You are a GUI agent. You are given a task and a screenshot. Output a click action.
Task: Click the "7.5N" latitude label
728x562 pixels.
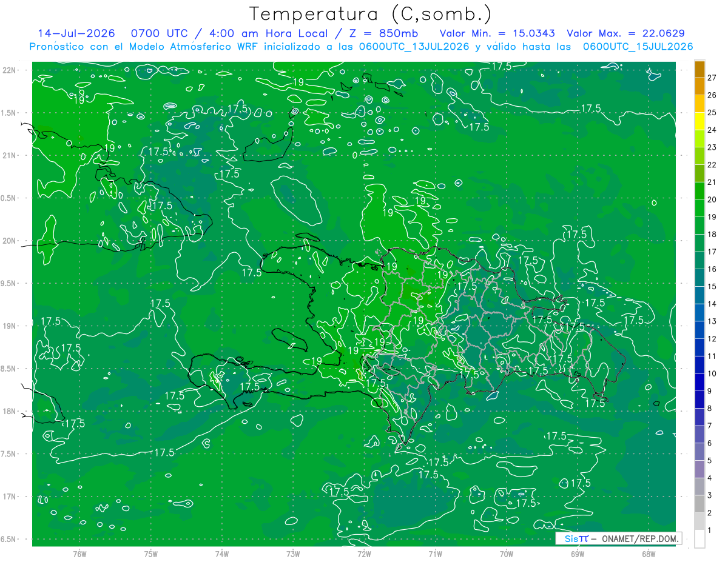pos(9,454)
